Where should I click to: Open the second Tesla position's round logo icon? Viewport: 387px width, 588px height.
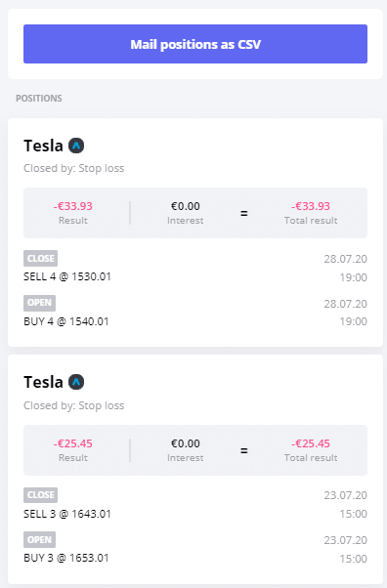[x=76, y=382]
